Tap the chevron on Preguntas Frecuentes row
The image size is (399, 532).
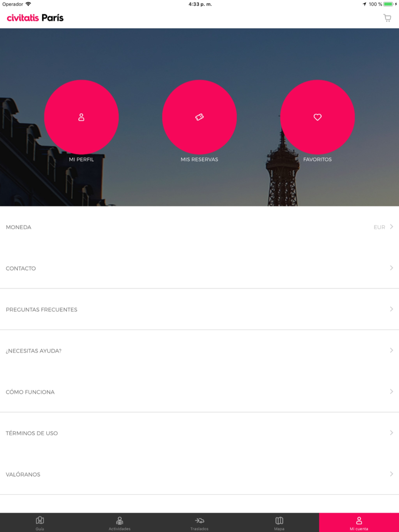pyautogui.click(x=392, y=309)
